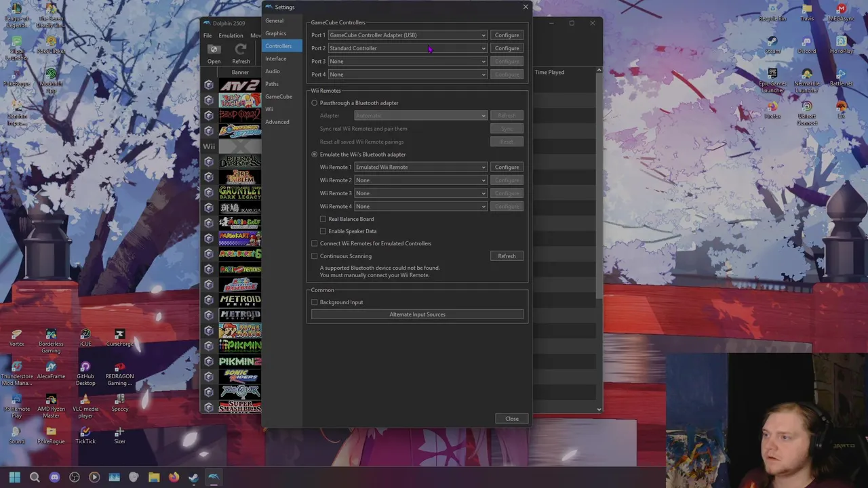Image resolution: width=868 pixels, height=488 pixels.
Task: Open Wii Remote 4 dropdown
Action: (420, 206)
